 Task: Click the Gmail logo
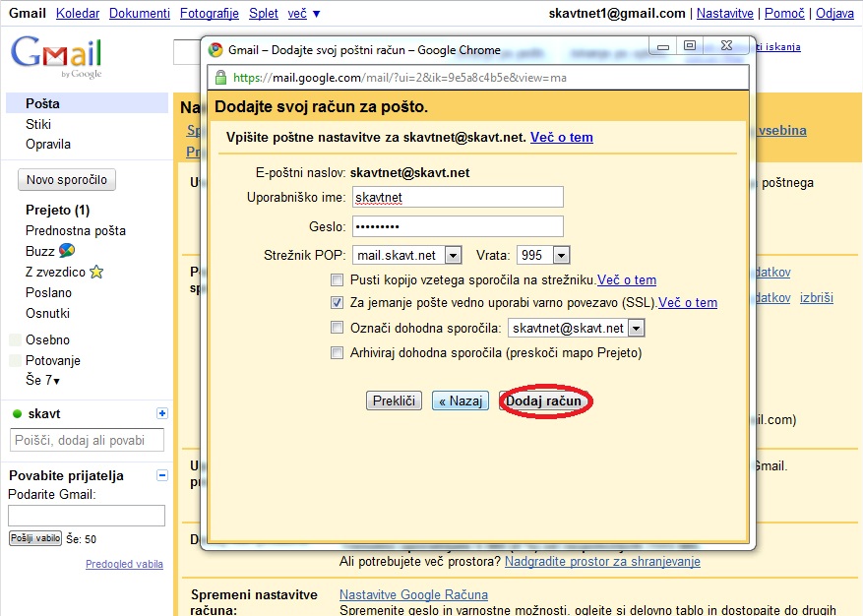56,57
